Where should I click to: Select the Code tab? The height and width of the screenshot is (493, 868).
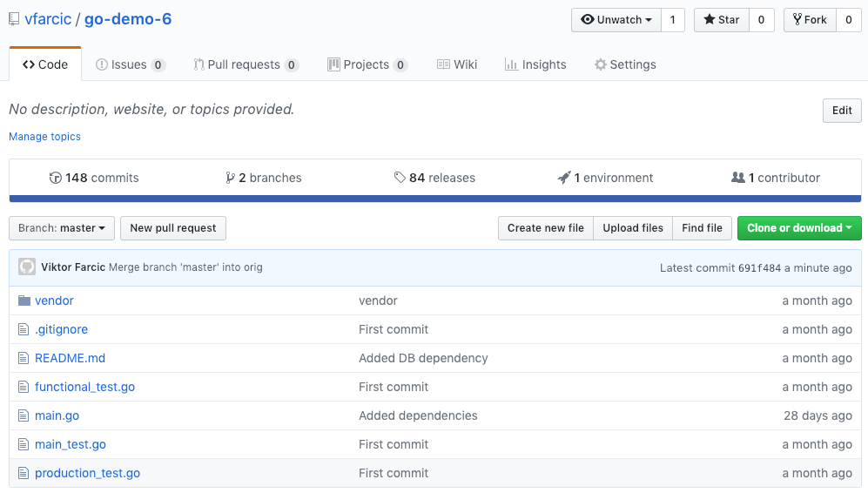click(x=45, y=64)
